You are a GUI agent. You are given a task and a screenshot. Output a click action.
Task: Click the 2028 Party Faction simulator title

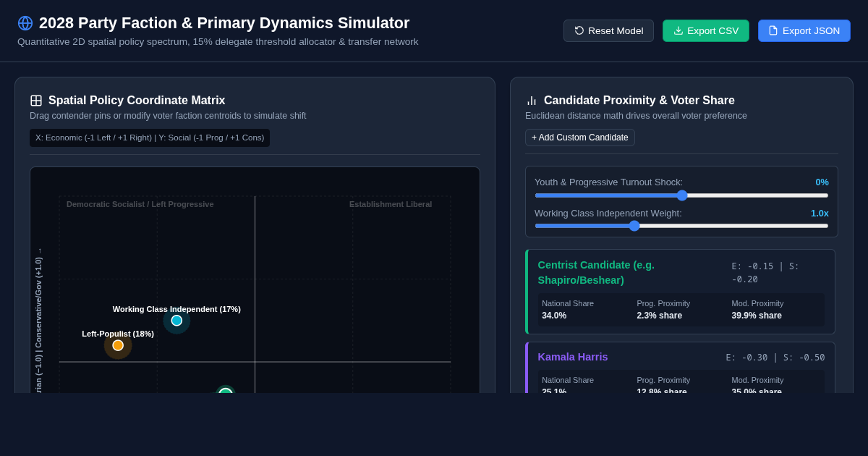click(224, 23)
